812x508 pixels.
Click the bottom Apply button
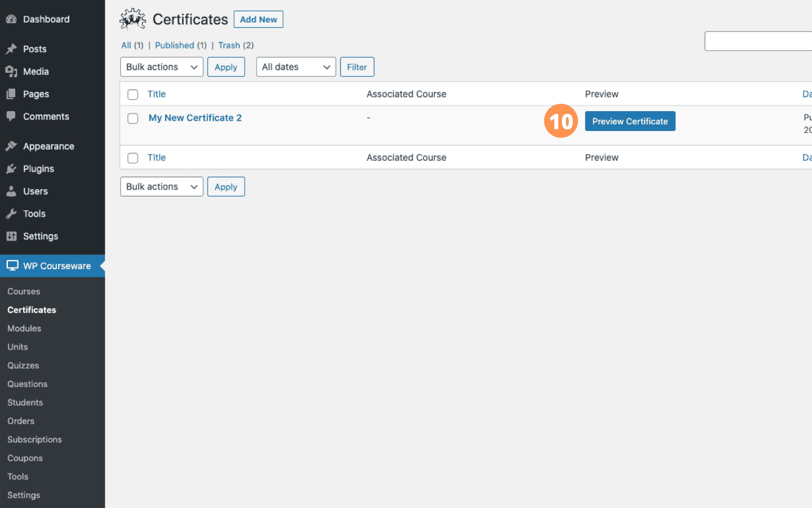226,186
